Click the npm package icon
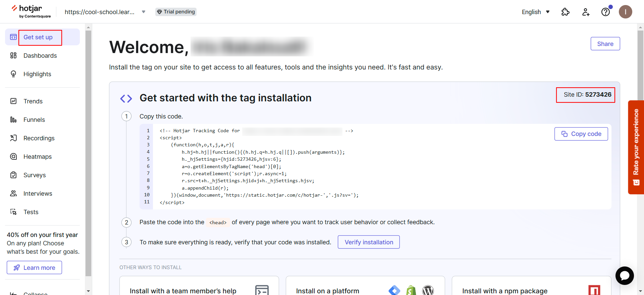644x295 pixels. (x=594, y=290)
